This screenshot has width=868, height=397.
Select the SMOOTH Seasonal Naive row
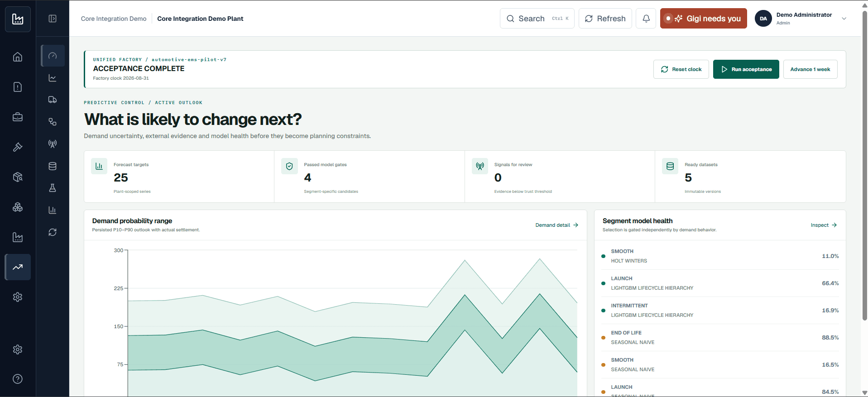click(720, 365)
